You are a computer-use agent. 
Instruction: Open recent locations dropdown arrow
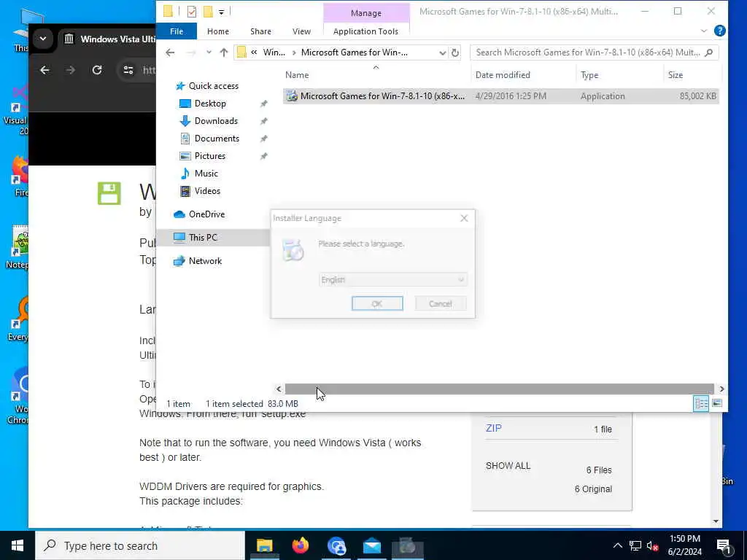pyautogui.click(x=209, y=52)
